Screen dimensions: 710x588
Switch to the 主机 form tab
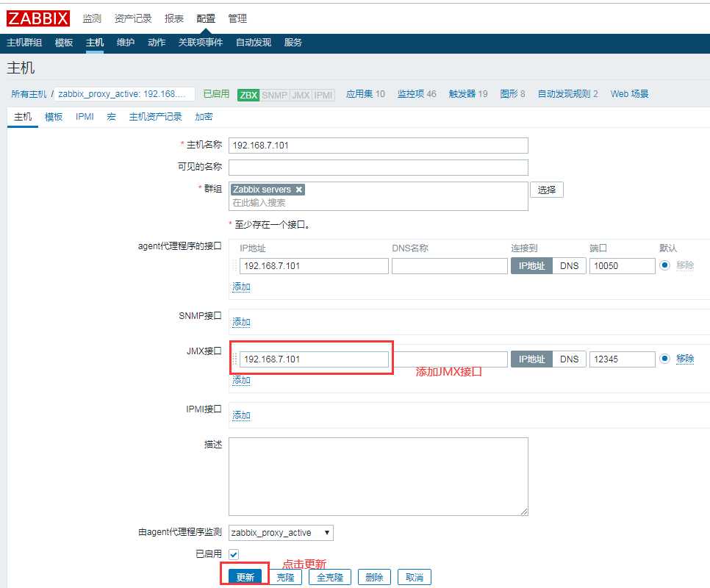[23, 117]
